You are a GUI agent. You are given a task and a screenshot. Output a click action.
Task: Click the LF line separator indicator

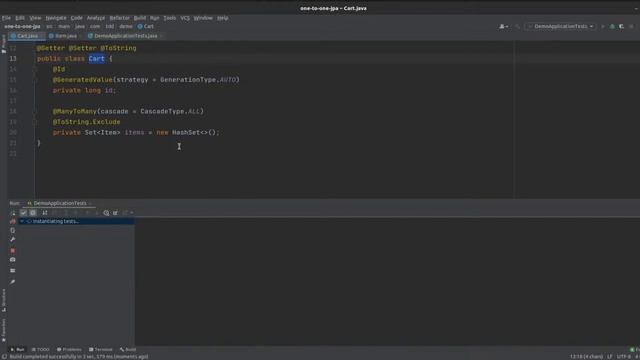click(609, 357)
